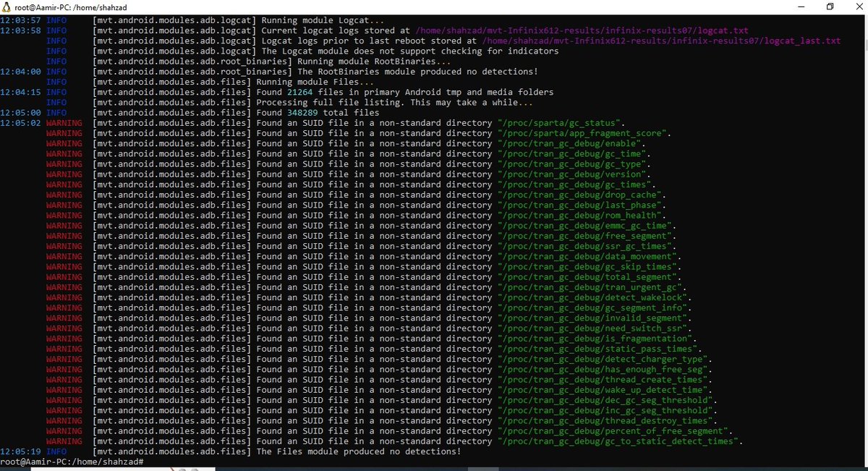This screenshot has height=471, width=868.
Task: Close the terminal window
Action: point(860,7)
